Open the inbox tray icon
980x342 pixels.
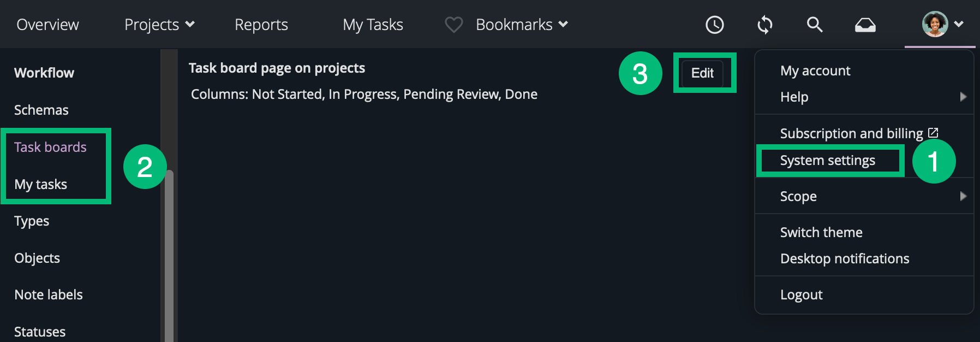point(865,25)
